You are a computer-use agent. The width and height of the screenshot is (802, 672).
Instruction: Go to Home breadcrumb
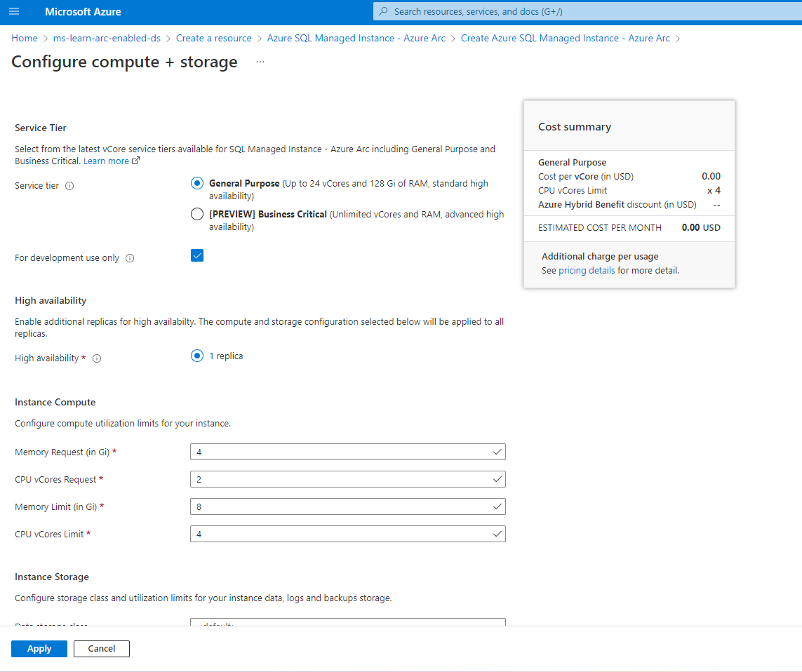(x=25, y=39)
